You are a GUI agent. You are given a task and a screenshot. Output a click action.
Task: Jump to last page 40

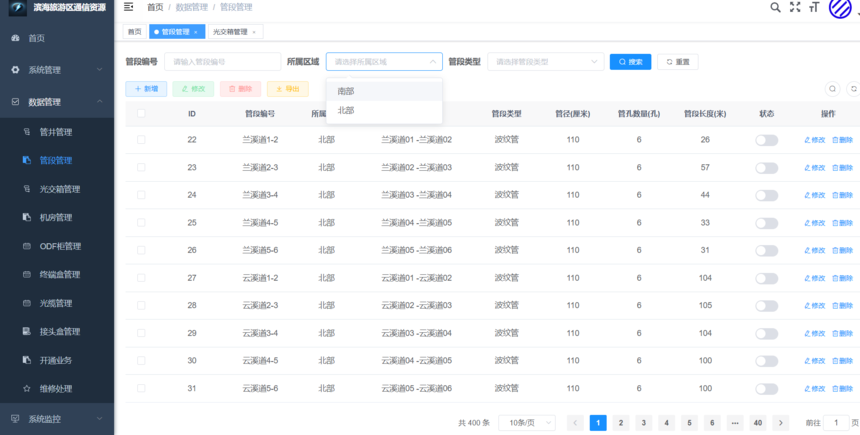(x=757, y=423)
